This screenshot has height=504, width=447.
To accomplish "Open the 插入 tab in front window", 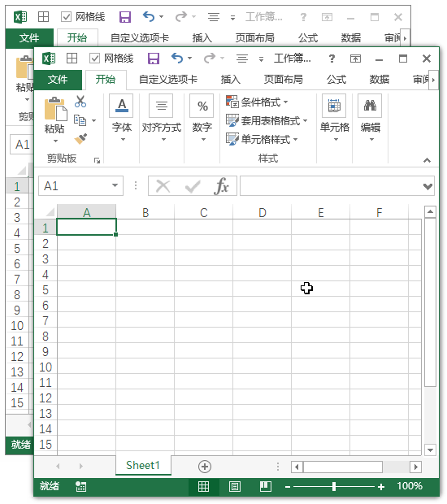I will coord(231,79).
